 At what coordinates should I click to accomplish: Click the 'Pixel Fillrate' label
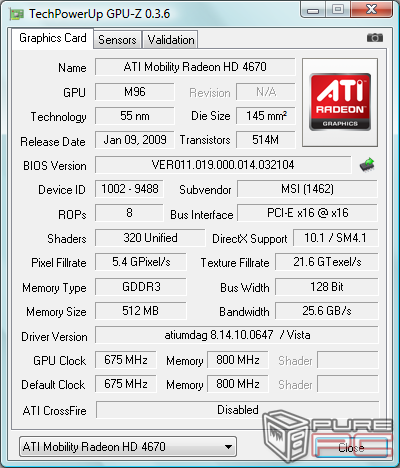point(59,263)
